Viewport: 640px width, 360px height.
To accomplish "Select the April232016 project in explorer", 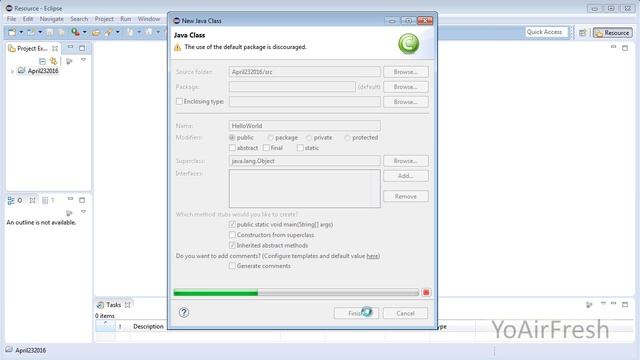I will pos(38,71).
